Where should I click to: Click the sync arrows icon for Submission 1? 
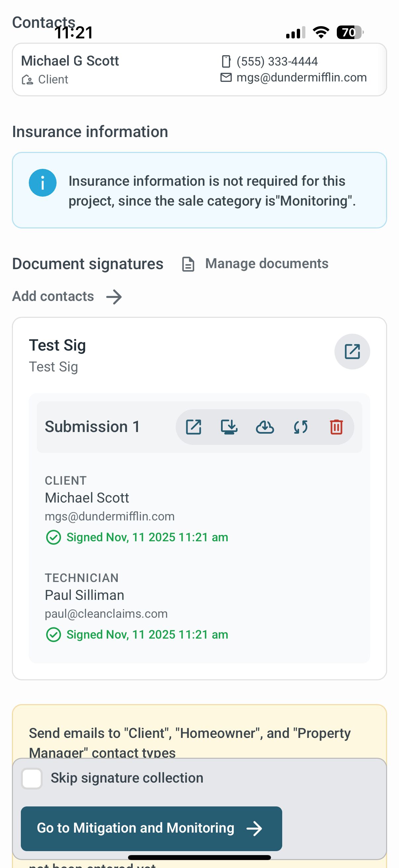[301, 427]
